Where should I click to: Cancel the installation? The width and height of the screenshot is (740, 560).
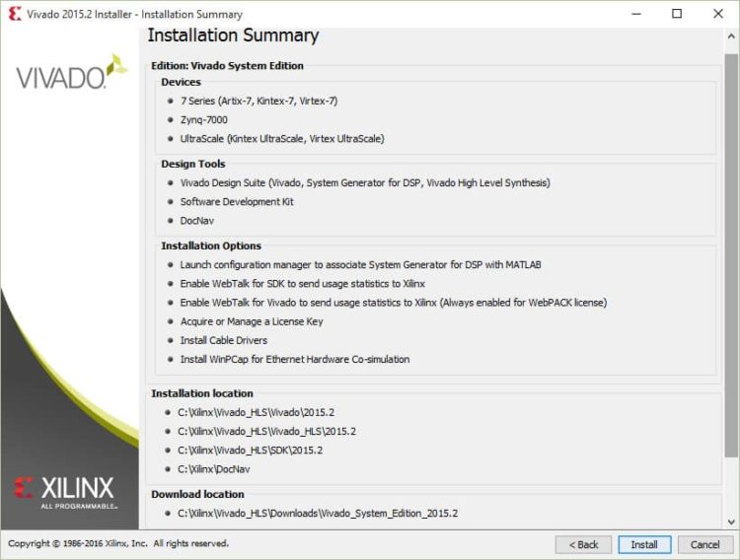[704, 544]
